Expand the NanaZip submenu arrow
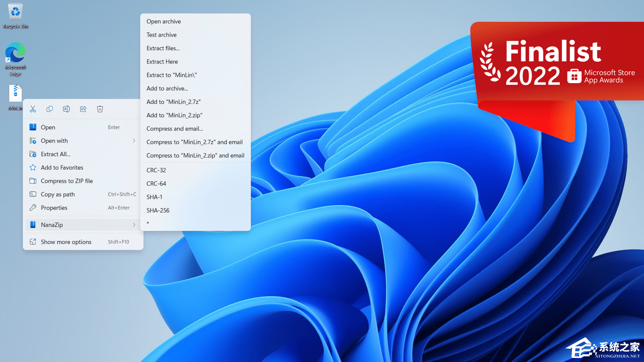The width and height of the screenshot is (644, 362). pyautogui.click(x=134, y=225)
